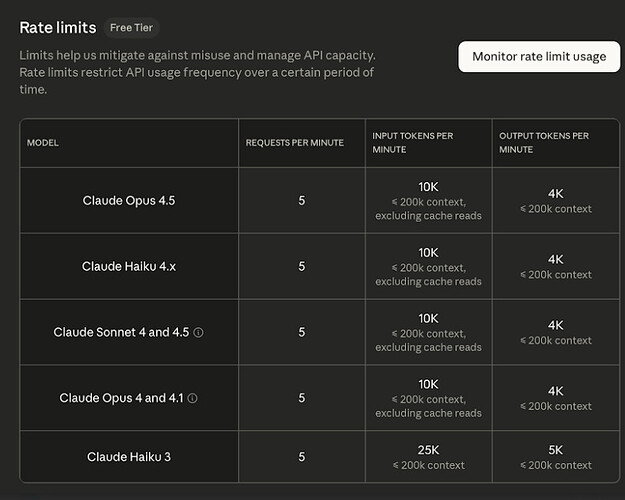
Task: Click 10K input tokens for Claude Haiku 4.x
Action: (x=428, y=252)
